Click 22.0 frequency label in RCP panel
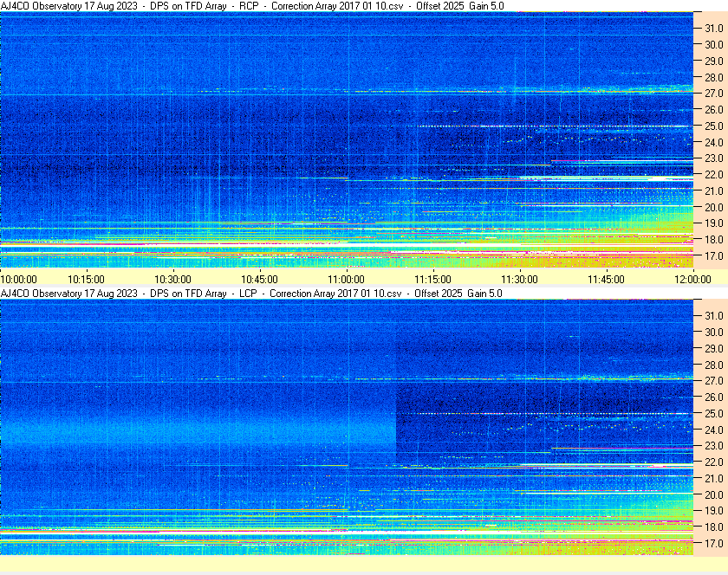 [x=713, y=175]
